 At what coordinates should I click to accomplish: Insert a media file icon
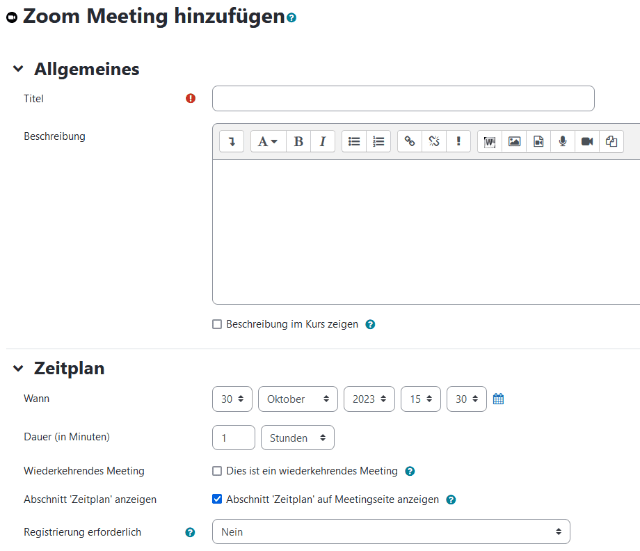pos(538,142)
